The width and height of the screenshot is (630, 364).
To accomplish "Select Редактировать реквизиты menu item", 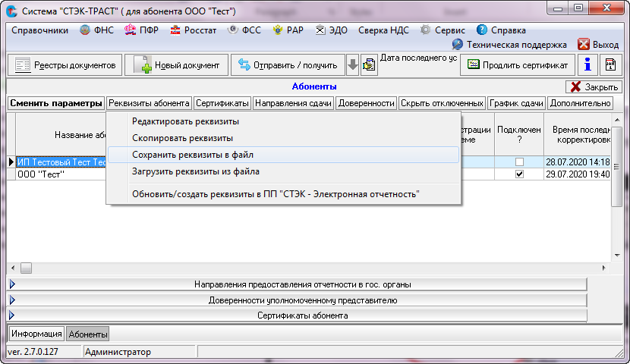I will pos(284,121).
